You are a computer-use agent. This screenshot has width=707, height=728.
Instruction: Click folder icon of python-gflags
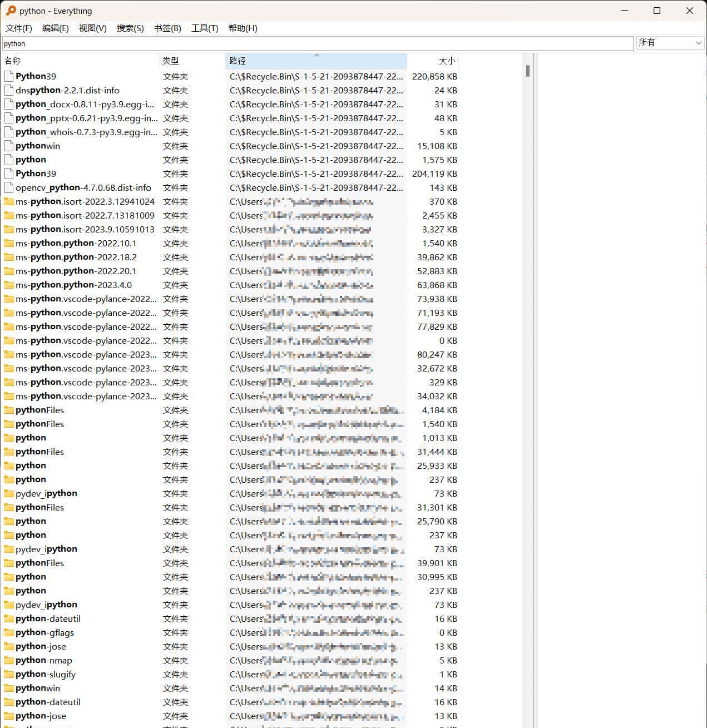coord(8,632)
